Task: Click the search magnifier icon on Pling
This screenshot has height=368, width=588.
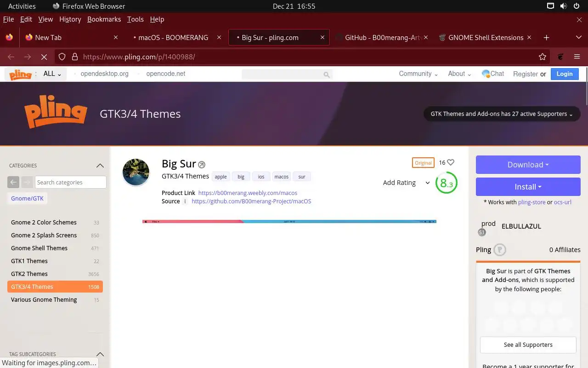Action: (327, 74)
